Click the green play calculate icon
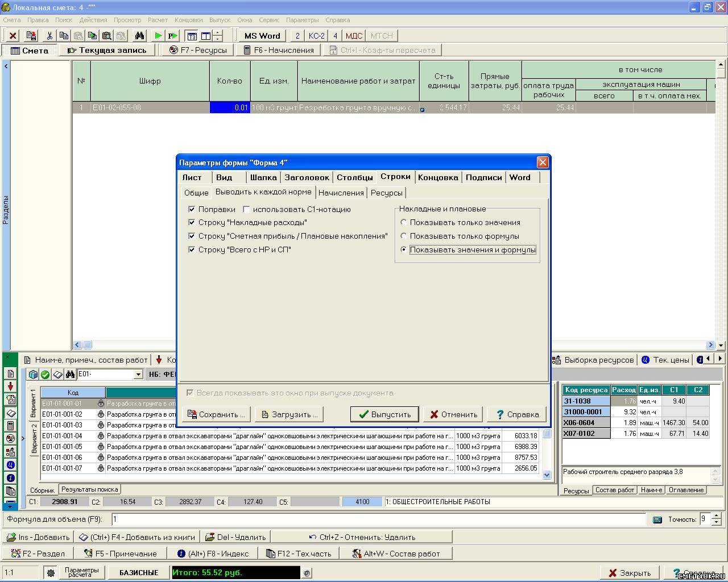Screen dimensions: 728x582 pyautogui.click(x=158, y=36)
